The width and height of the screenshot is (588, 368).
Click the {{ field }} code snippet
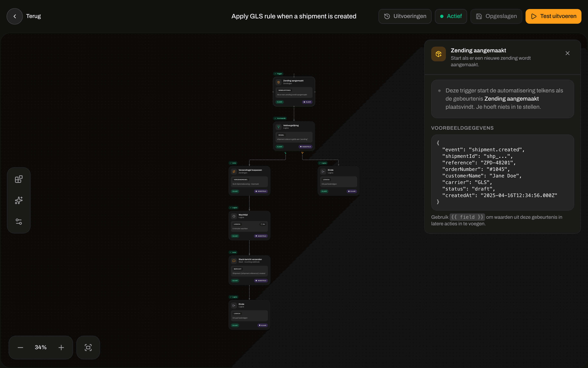[x=467, y=217]
